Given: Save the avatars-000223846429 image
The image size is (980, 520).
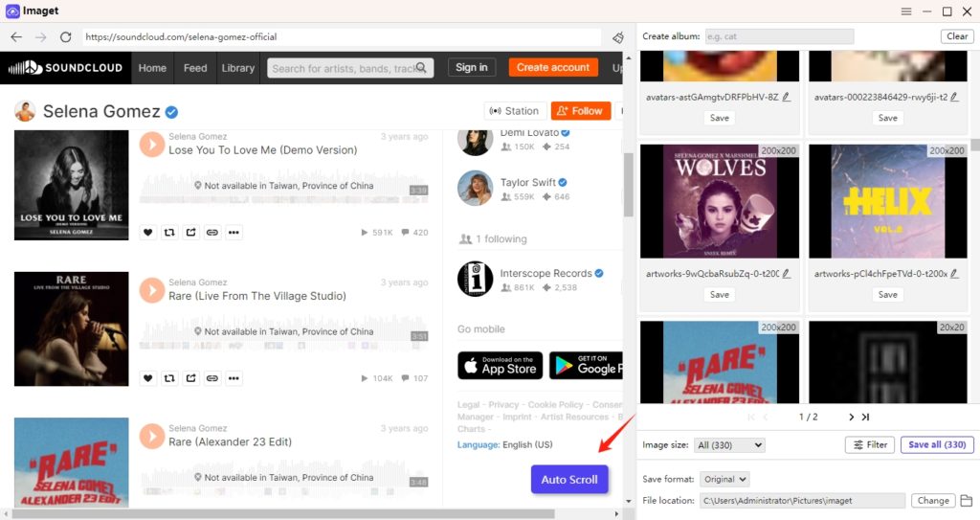Looking at the screenshot, I should pos(887,118).
